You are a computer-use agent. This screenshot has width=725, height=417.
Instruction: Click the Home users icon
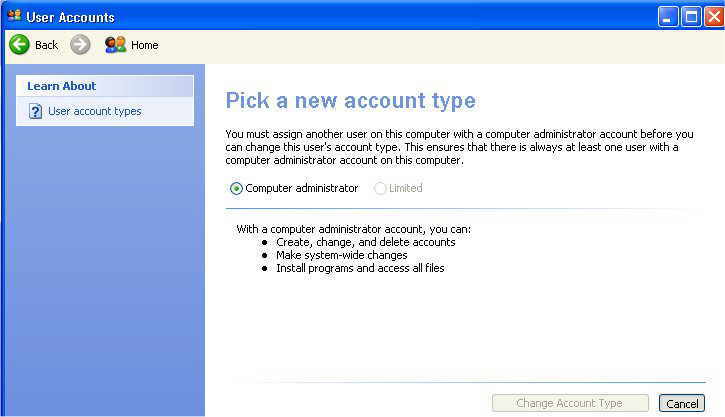115,45
